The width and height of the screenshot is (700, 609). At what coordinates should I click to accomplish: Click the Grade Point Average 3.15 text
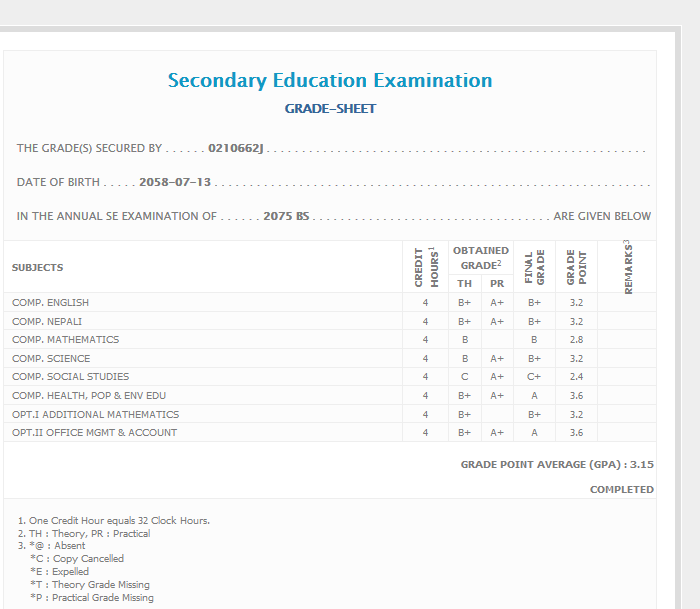point(557,465)
